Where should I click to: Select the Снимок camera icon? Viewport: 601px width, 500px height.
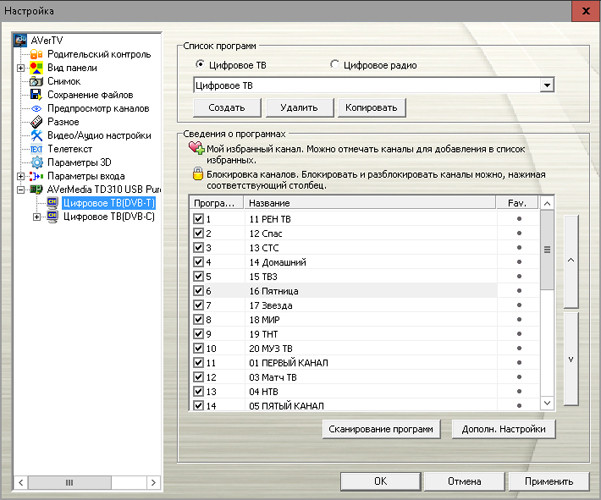(37, 81)
